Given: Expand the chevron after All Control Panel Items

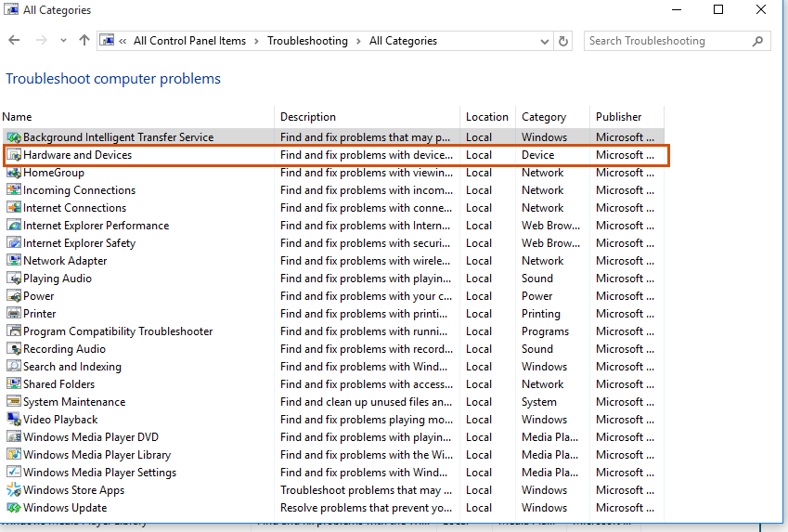Looking at the screenshot, I should [256, 41].
